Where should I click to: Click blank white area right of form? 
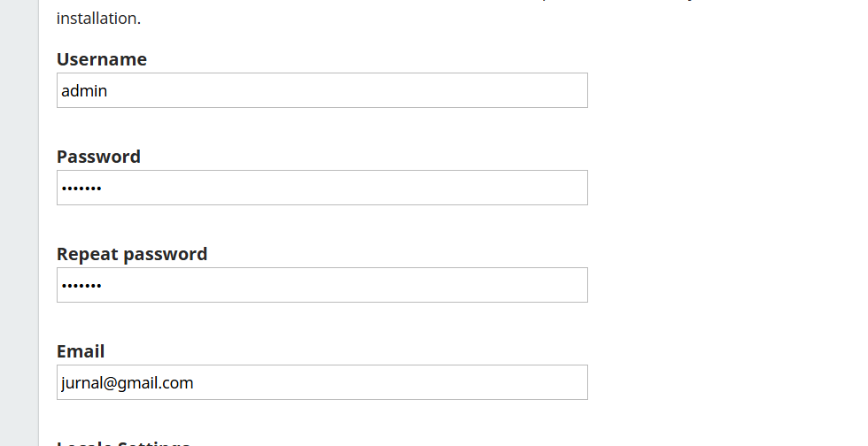(726, 230)
